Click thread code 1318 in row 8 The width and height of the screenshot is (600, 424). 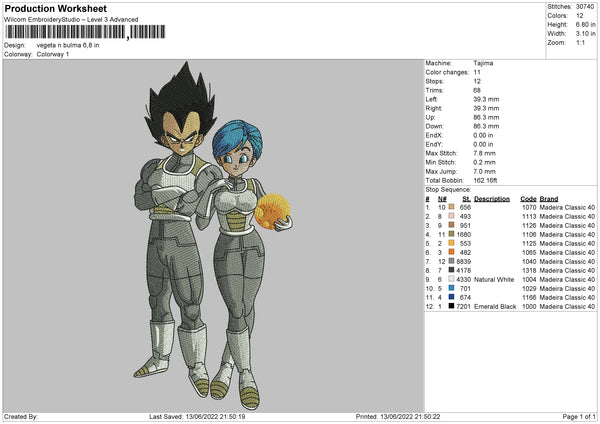pyautogui.click(x=529, y=271)
